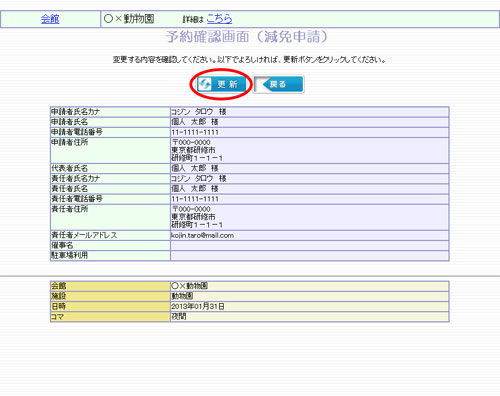Select the page title 予約確認画面（減免申請）
This screenshot has height=396, width=500.
point(247,36)
